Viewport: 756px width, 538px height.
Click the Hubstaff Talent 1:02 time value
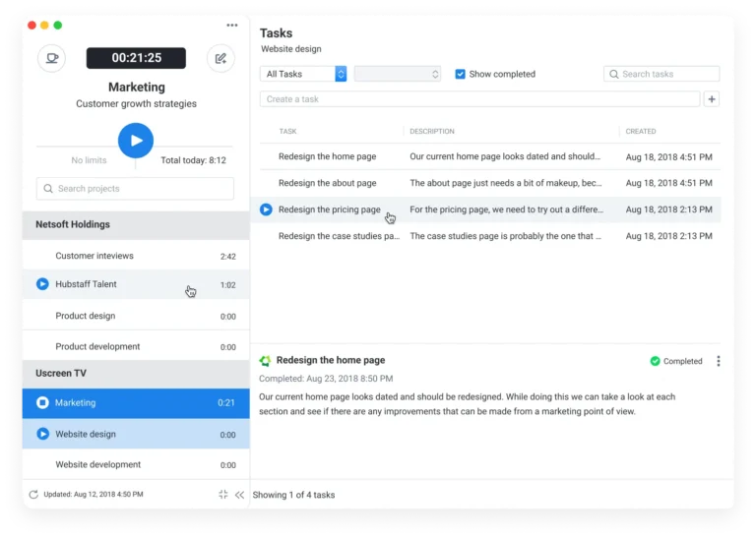[x=228, y=285]
